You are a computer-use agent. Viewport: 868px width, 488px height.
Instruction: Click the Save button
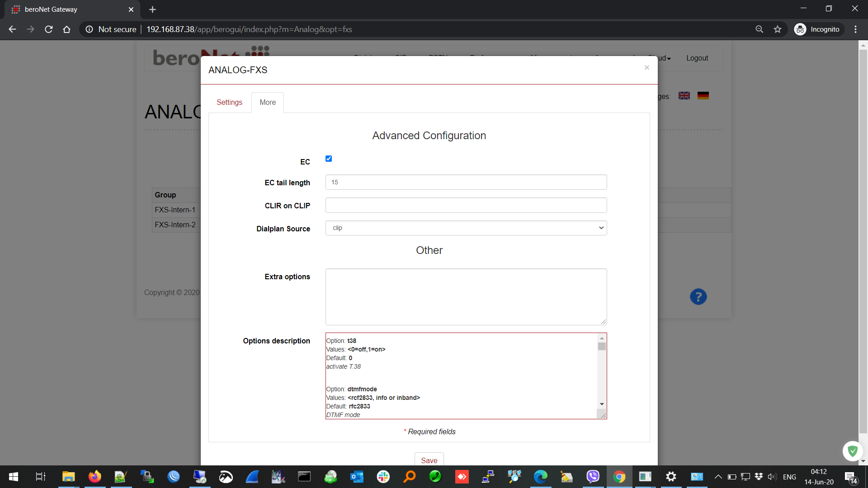429,460
